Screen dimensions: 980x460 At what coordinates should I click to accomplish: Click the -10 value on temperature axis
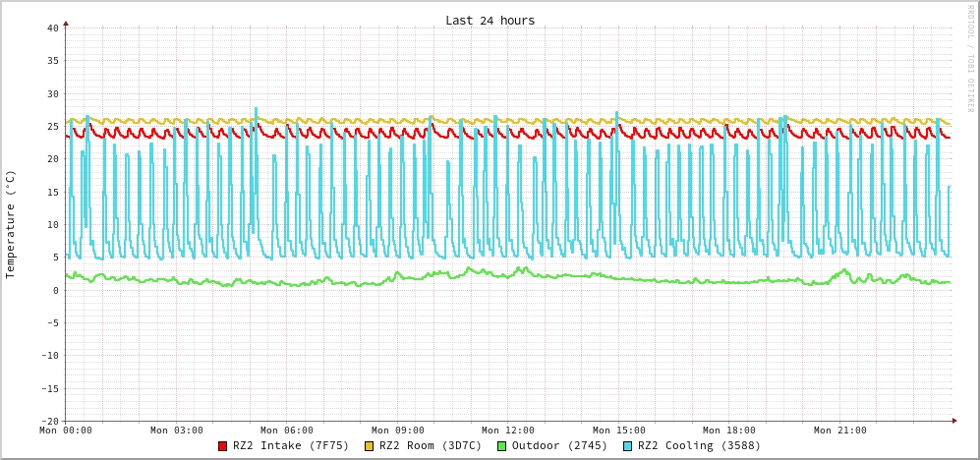49,356
